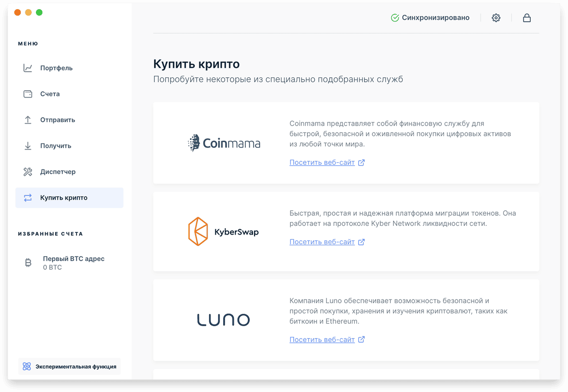Click external link icon in Coinmama card
Screen dimensions: 568x392
361,162
